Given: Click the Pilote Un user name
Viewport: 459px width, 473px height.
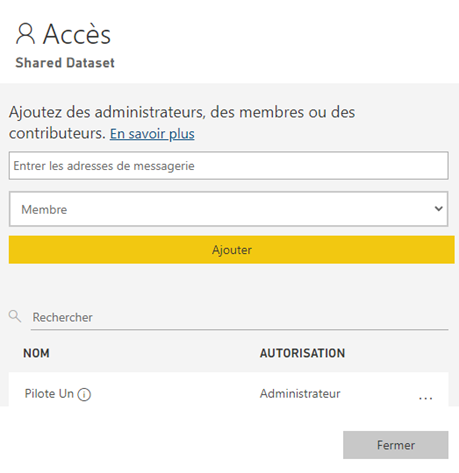Looking at the screenshot, I should tap(49, 394).
